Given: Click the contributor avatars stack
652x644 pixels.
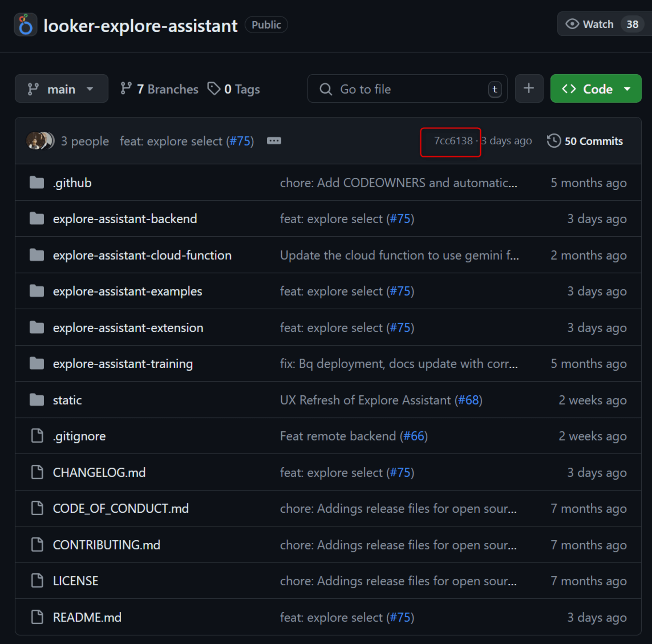Looking at the screenshot, I should point(40,141).
